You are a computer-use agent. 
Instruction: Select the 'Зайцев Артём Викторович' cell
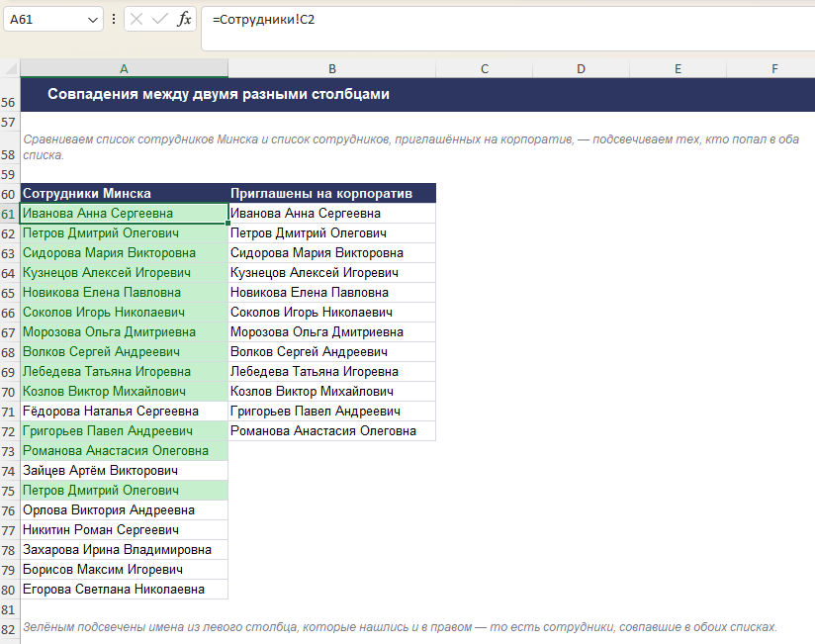(x=125, y=471)
